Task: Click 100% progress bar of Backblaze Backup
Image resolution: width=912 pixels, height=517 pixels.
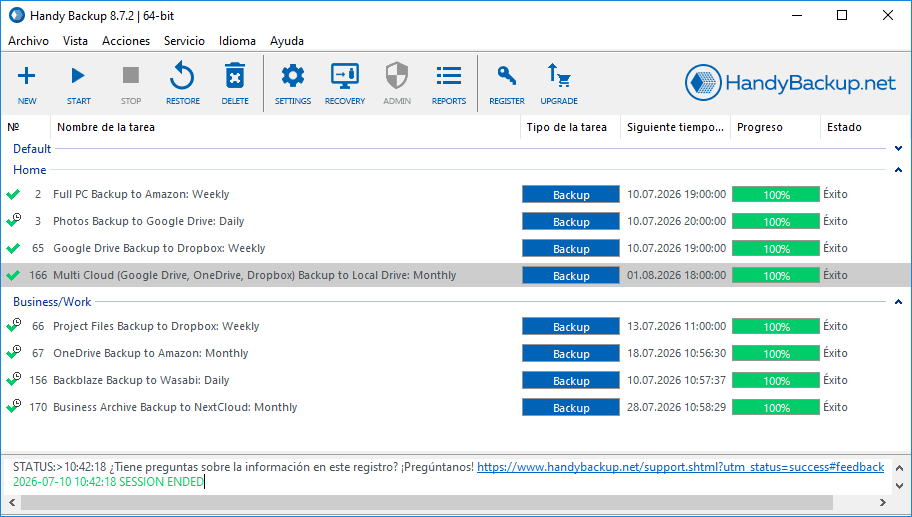Action: tap(776, 380)
